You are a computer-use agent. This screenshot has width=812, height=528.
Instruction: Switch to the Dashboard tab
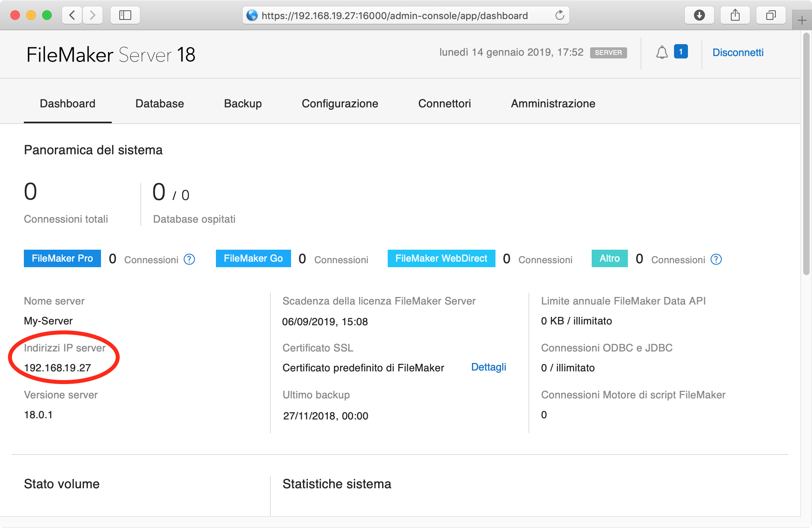pos(68,104)
